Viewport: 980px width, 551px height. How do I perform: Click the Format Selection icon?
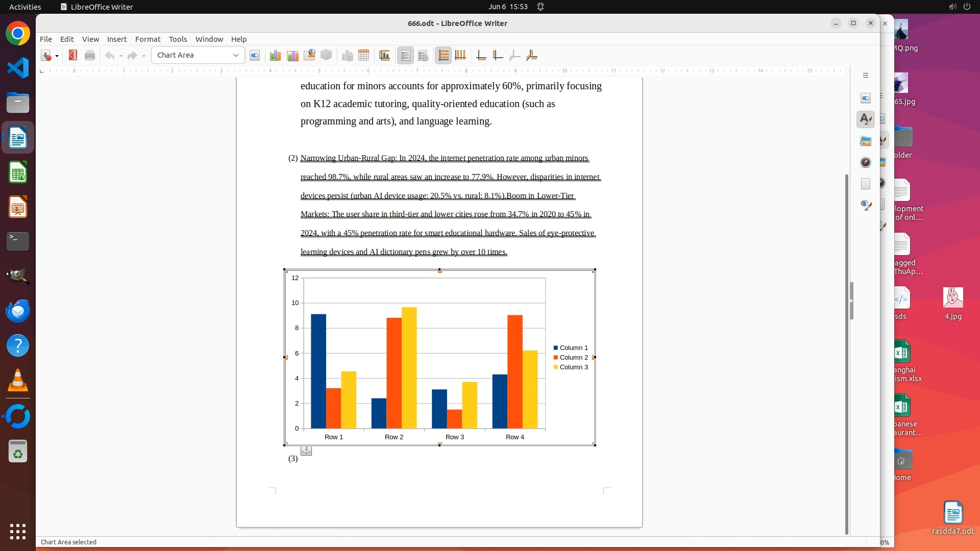click(255, 56)
